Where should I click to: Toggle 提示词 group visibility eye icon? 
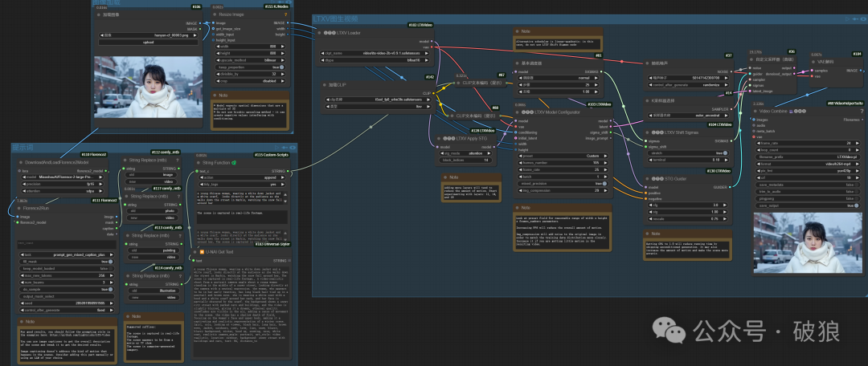click(x=292, y=148)
